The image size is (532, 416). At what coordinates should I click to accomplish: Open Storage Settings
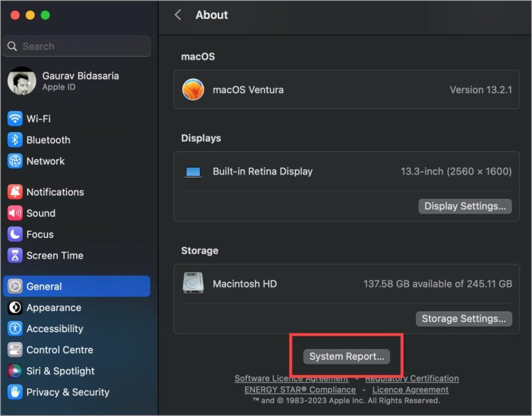pyautogui.click(x=464, y=319)
